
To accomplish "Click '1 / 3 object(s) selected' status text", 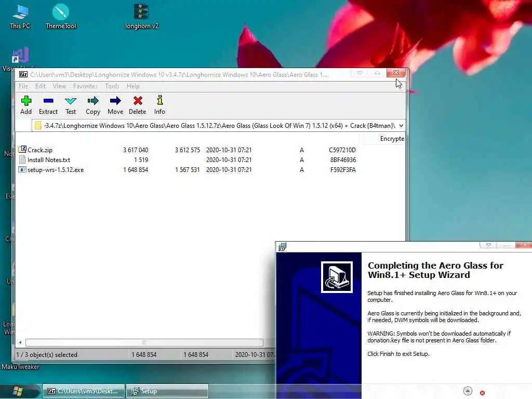I will point(47,354).
